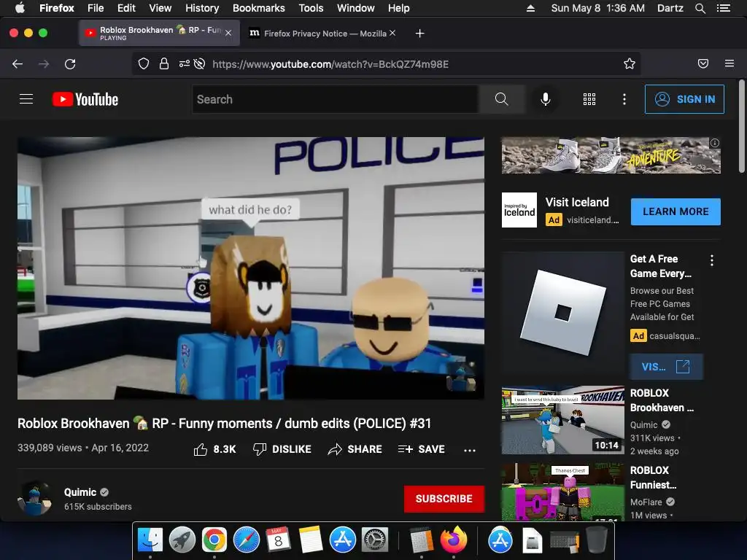Click the autoplay blocked icon in address bar

(x=200, y=64)
